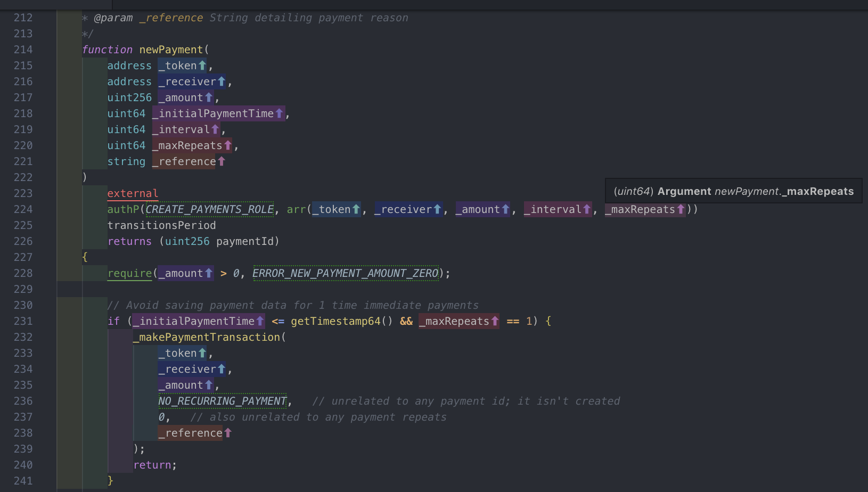Click the arrow icon after _reference on line 221
The width and height of the screenshot is (868, 492).
click(x=222, y=161)
